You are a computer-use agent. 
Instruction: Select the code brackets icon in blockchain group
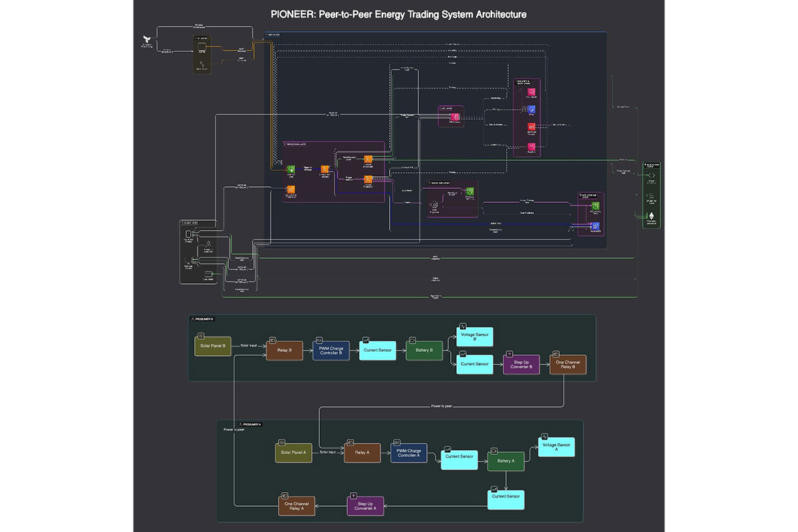(651, 175)
